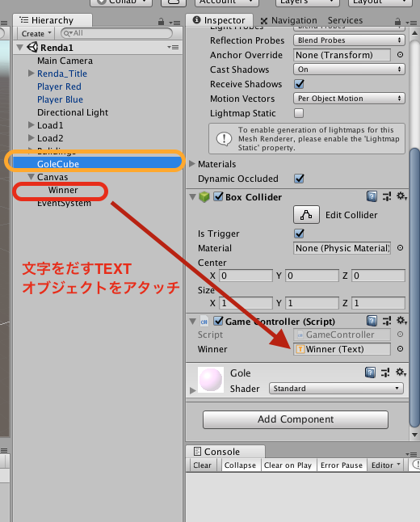Disable the Game Controller script checkbox
The image size is (420, 522).
[218, 321]
